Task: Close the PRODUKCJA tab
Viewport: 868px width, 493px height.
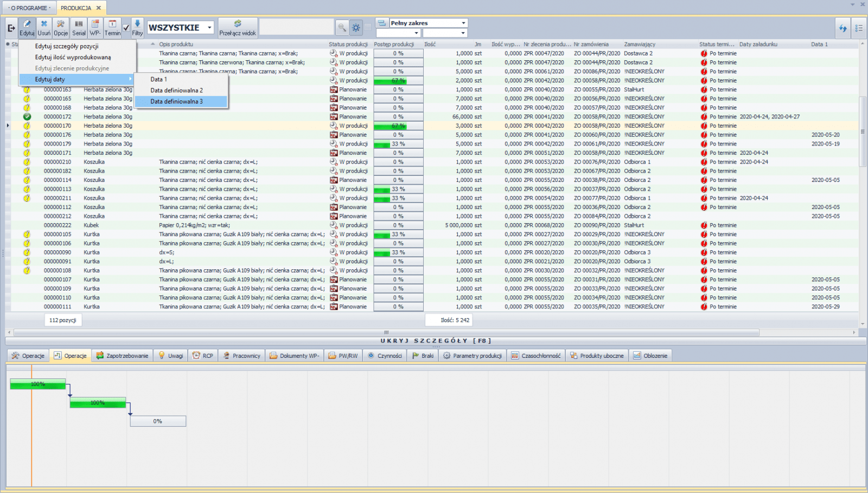Action: tap(99, 8)
